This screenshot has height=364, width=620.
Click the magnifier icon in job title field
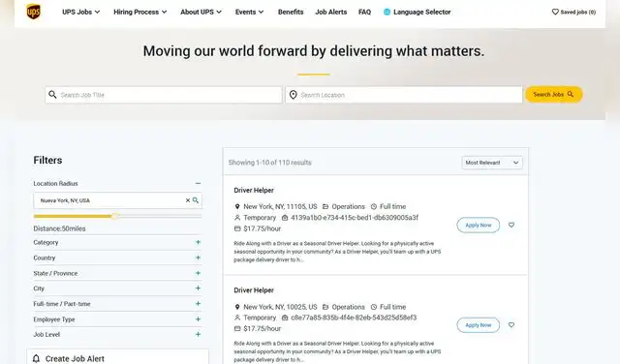(52, 95)
